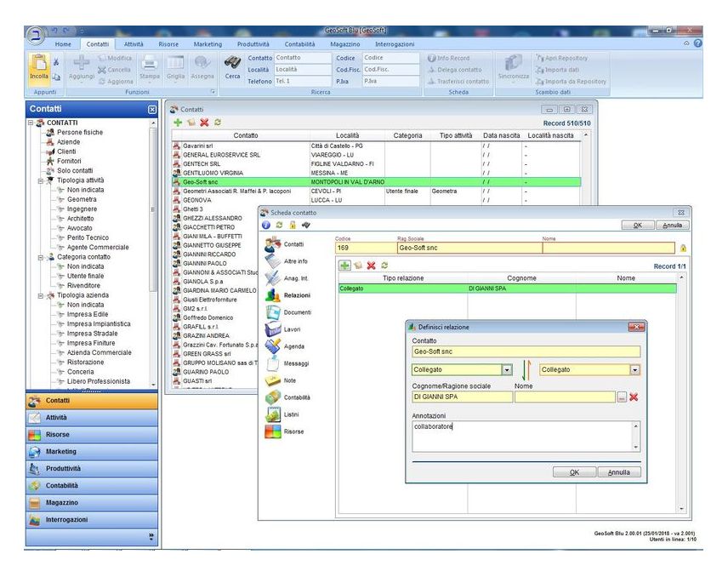This screenshot has height=577, width=728.
Task: Click the Aggiungi plus icon in ribbon
Action: coord(82,62)
